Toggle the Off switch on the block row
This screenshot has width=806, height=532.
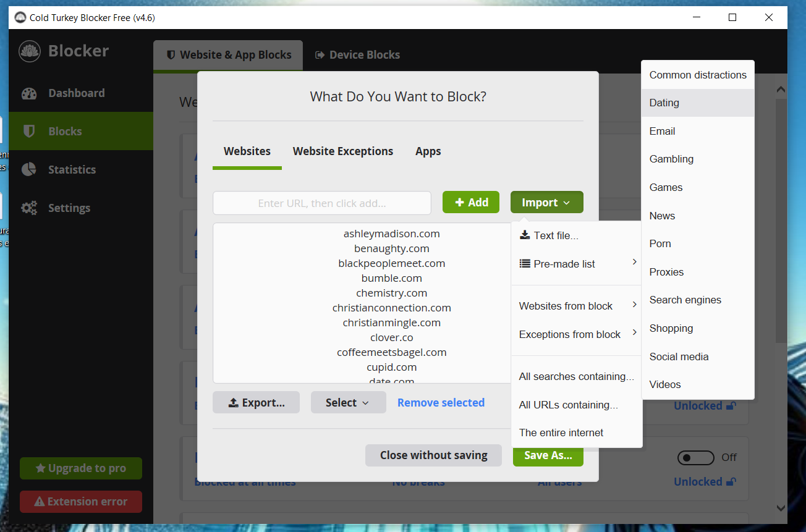[695, 457]
